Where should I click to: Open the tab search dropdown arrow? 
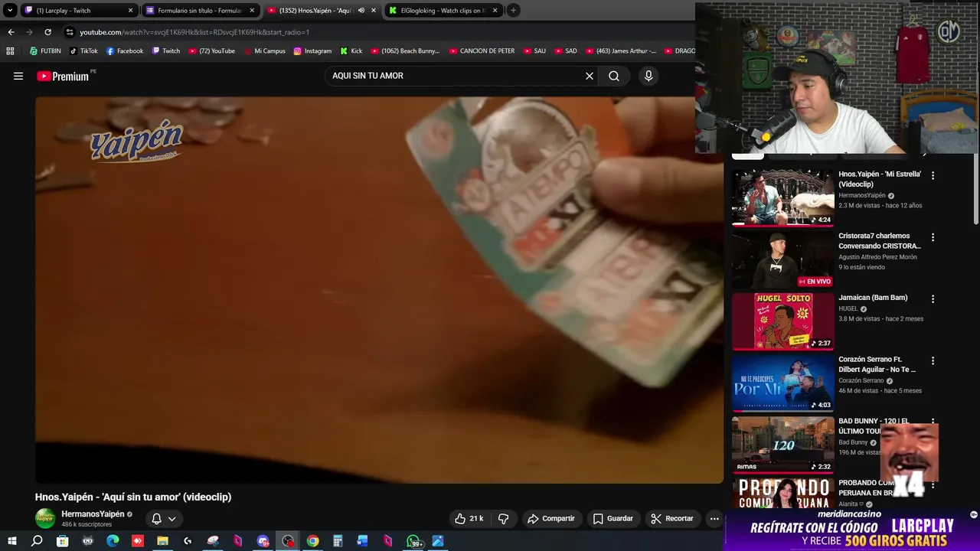(10, 10)
